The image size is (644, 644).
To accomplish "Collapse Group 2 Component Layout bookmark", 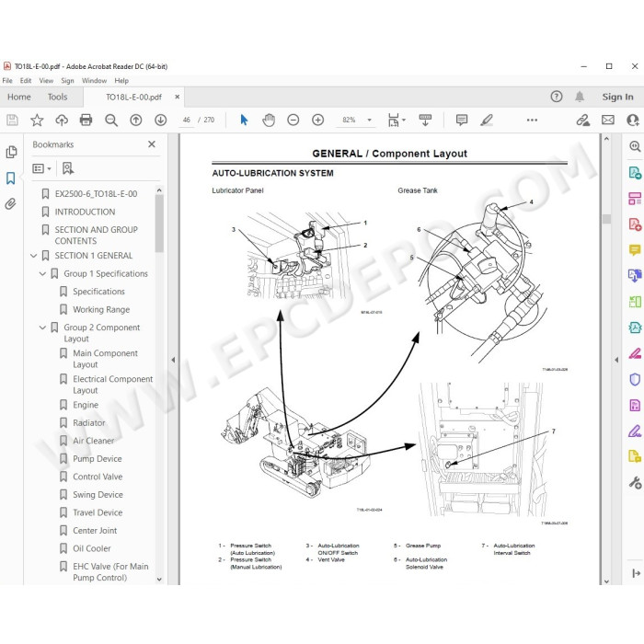I will click(x=42, y=328).
